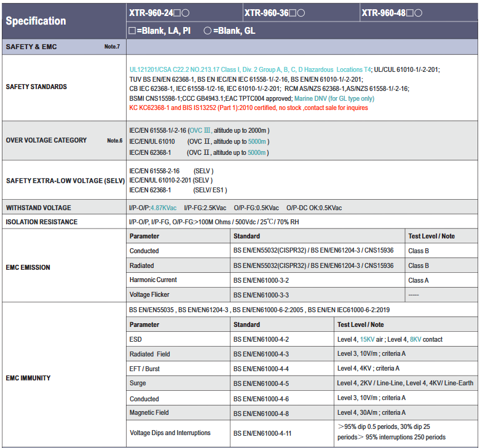The height and width of the screenshot is (448, 480).
Task: Click the IEC/EN/UL 61010 OVC II line
Action: tap(199, 141)
